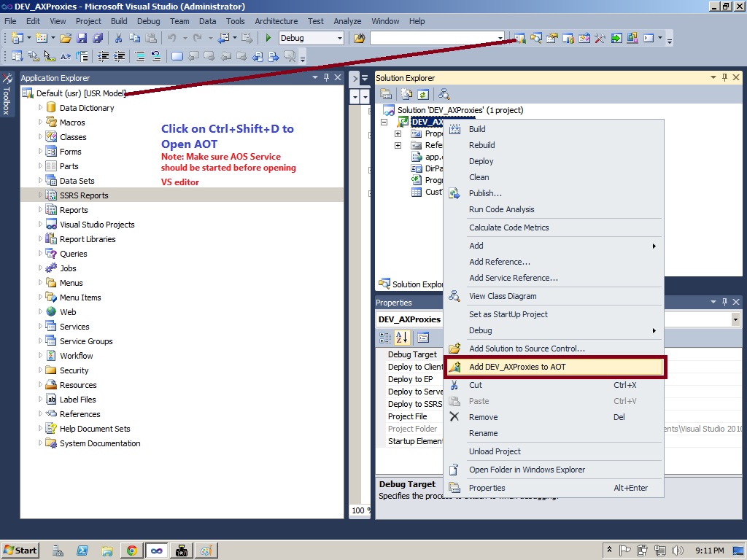Click the Open File folder icon
Image resolution: width=747 pixels, height=560 pixels.
point(66,38)
